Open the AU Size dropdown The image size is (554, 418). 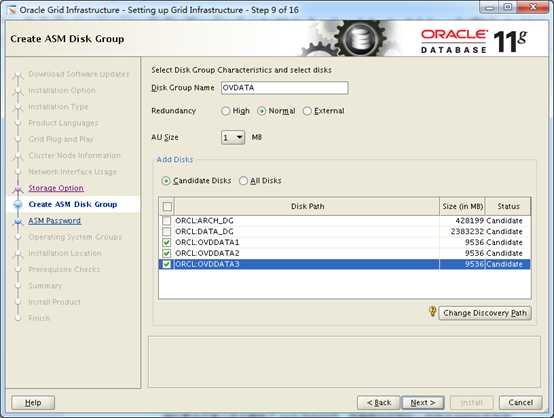(x=233, y=137)
